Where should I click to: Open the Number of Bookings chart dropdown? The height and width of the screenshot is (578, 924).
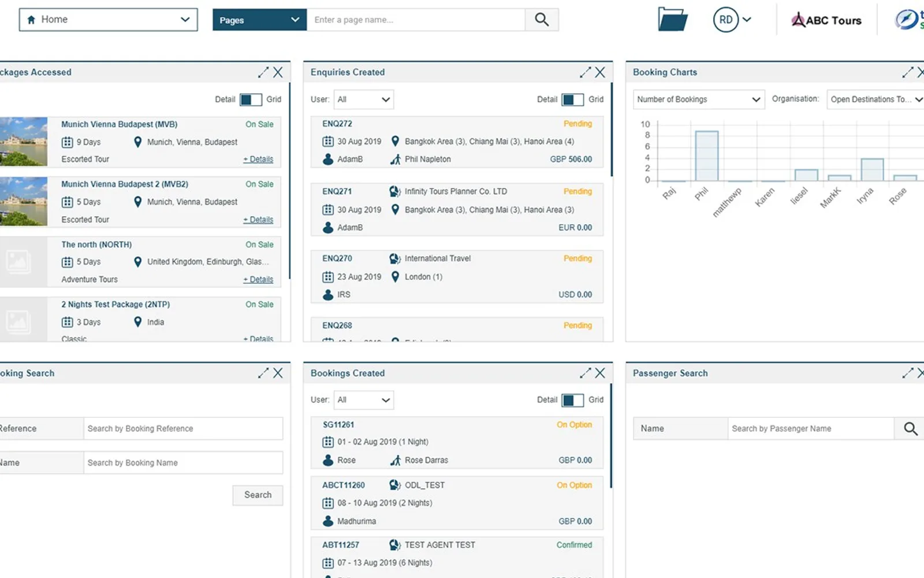click(699, 99)
